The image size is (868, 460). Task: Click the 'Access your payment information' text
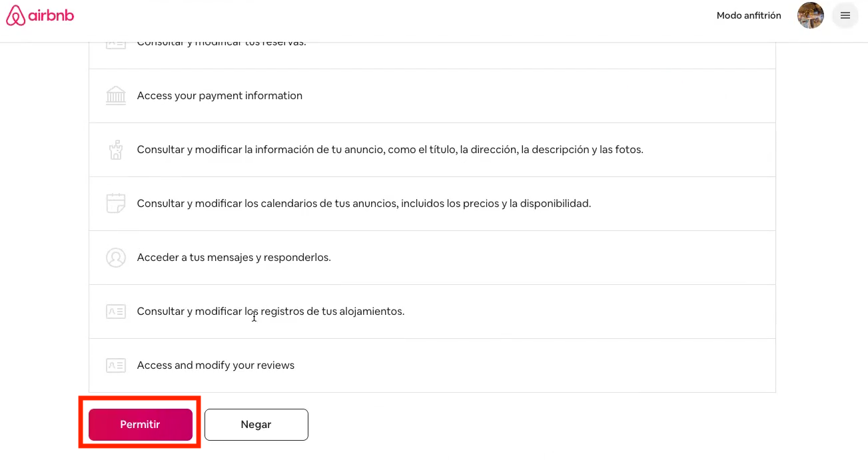220,96
